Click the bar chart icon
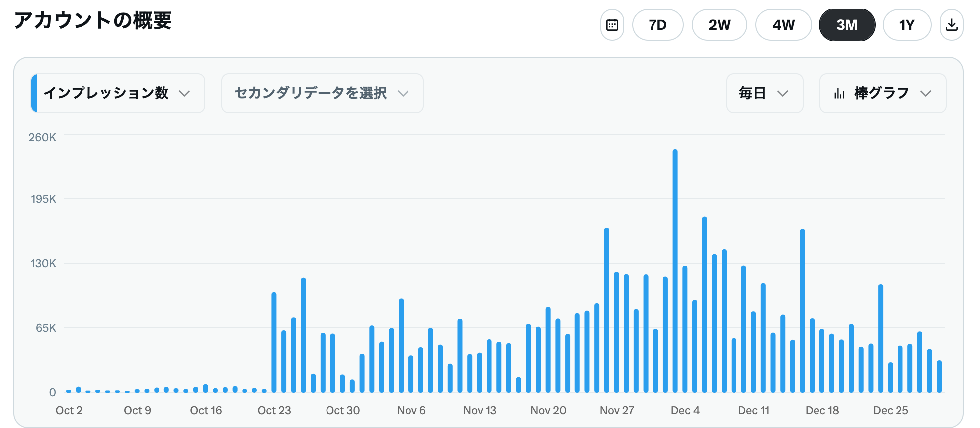 839,93
